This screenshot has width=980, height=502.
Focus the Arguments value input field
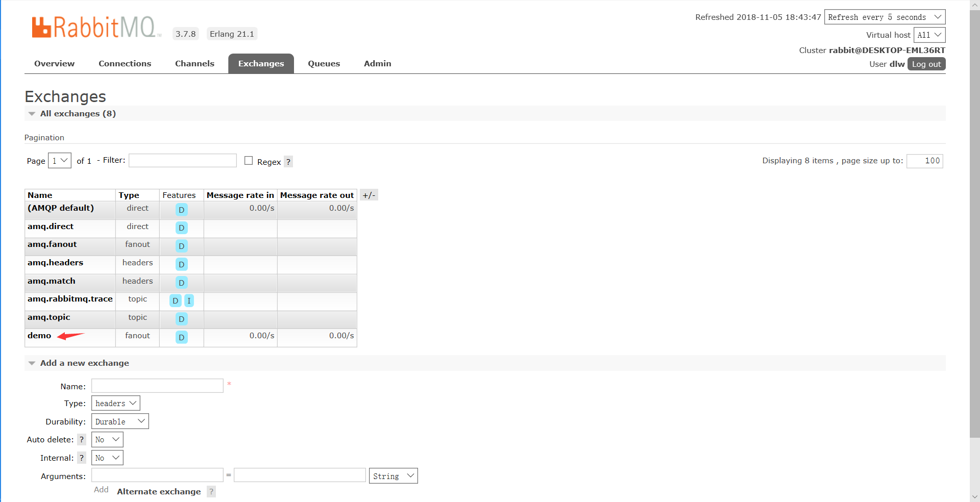click(x=300, y=475)
